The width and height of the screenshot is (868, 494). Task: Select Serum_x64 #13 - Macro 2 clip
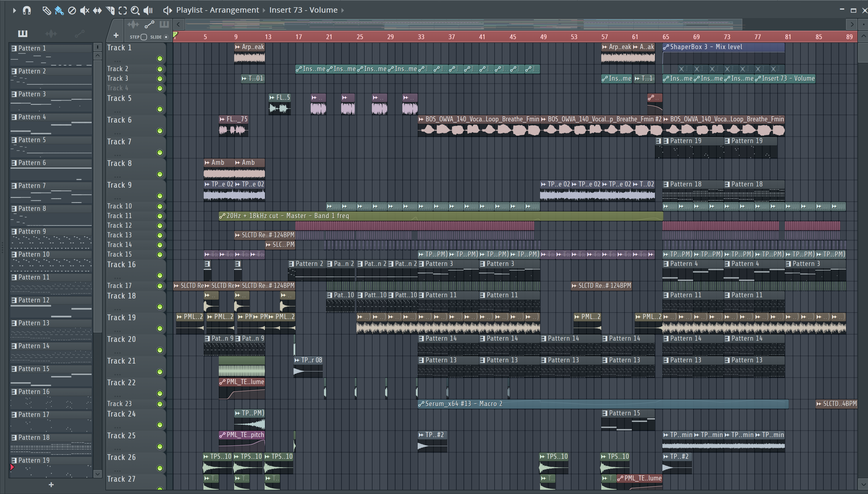click(603, 404)
